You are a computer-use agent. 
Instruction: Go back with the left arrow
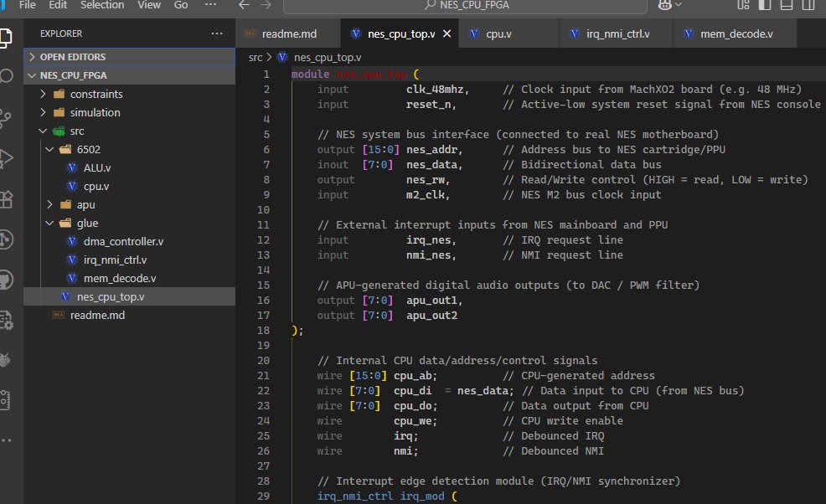(x=244, y=5)
